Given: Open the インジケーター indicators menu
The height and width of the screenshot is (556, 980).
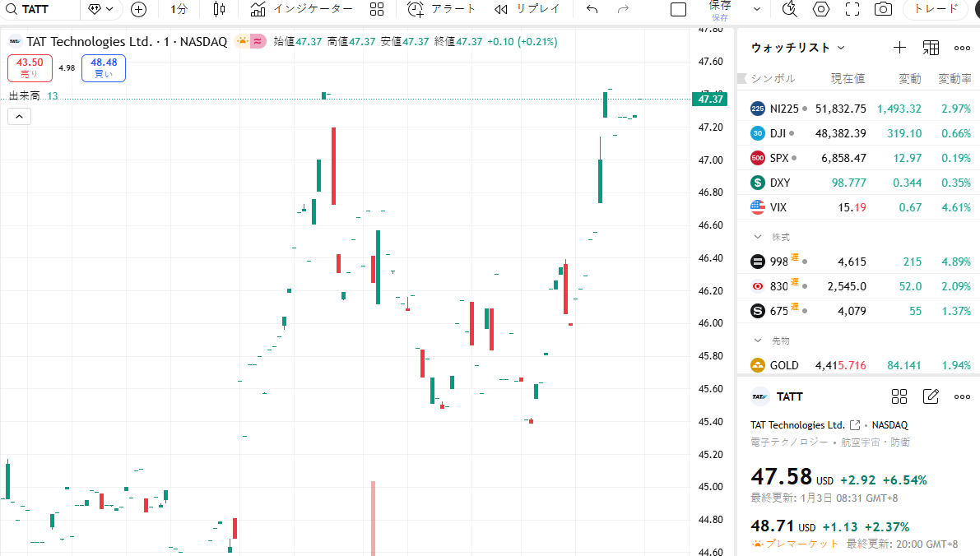Looking at the screenshot, I should [301, 9].
